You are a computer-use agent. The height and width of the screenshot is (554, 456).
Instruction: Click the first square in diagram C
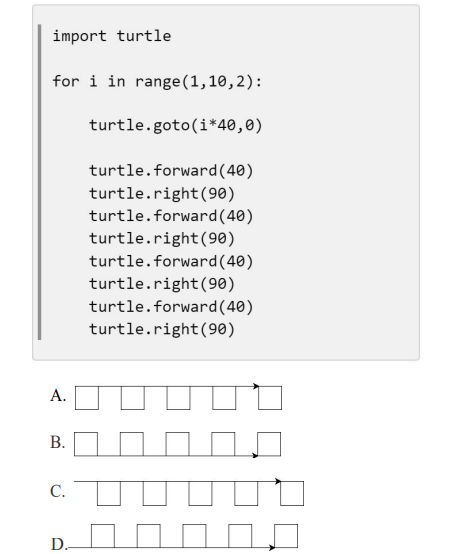pos(109,493)
